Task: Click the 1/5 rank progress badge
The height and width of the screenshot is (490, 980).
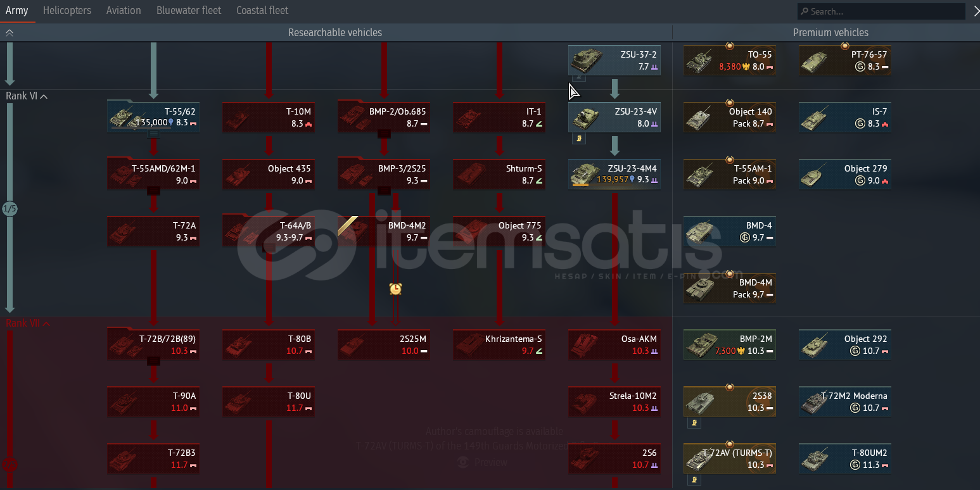Action: coord(10,209)
